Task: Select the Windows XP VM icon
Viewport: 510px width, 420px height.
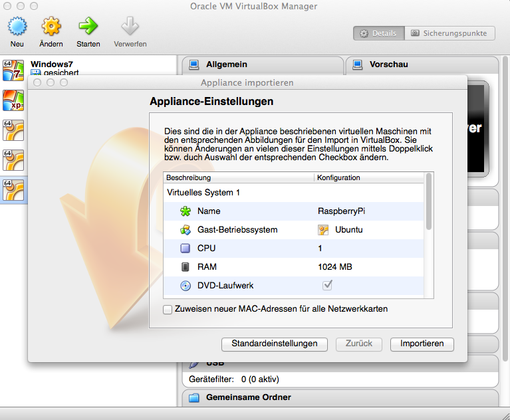Action: click(x=13, y=100)
